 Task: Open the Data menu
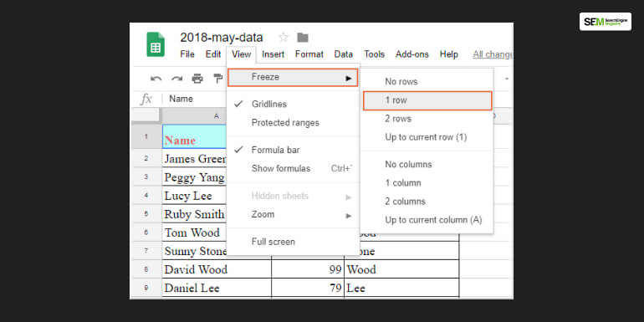click(344, 54)
